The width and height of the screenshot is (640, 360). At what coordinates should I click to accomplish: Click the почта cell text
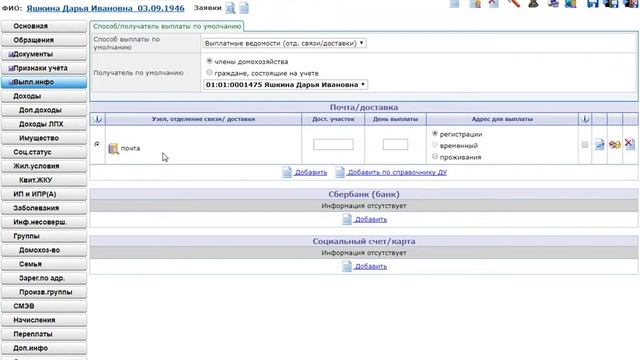[130, 149]
